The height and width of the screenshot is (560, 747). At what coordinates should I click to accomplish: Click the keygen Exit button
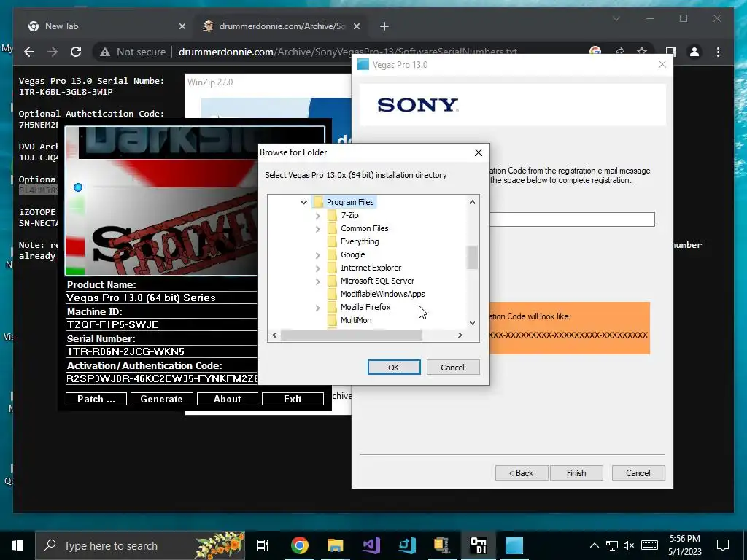(293, 399)
